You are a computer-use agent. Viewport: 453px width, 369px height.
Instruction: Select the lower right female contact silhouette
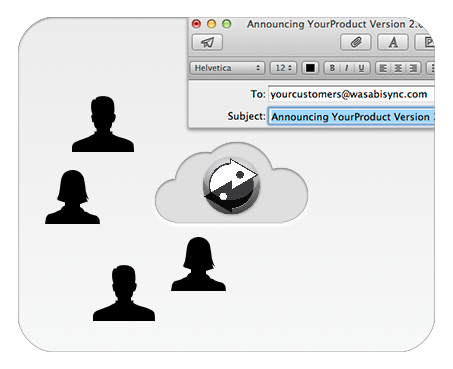[x=198, y=264]
